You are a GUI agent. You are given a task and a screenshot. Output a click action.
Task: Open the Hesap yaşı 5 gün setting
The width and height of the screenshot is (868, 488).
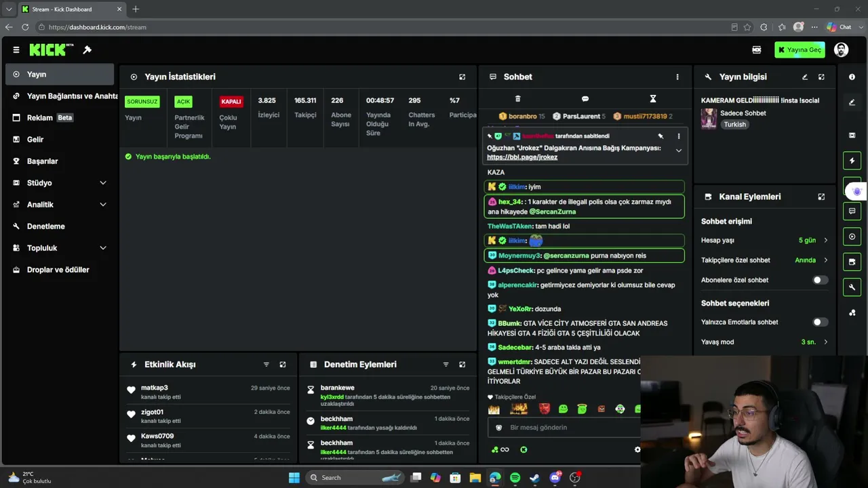click(x=764, y=241)
